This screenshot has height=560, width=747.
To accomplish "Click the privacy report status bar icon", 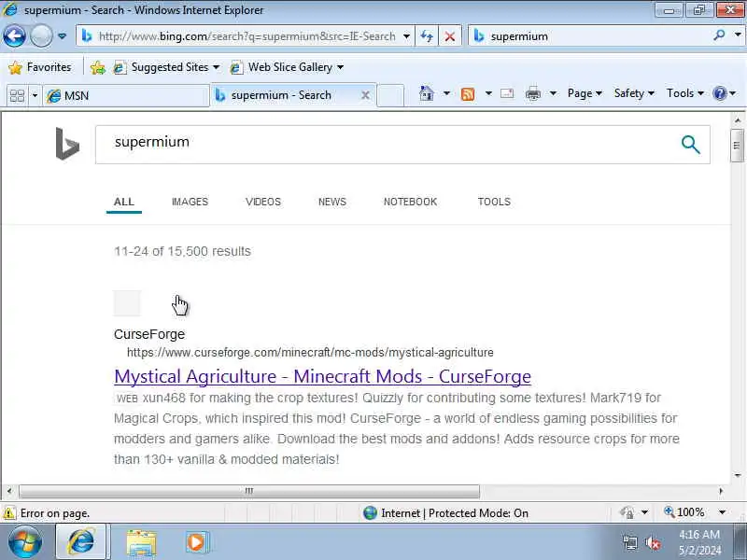I will [x=627, y=512].
